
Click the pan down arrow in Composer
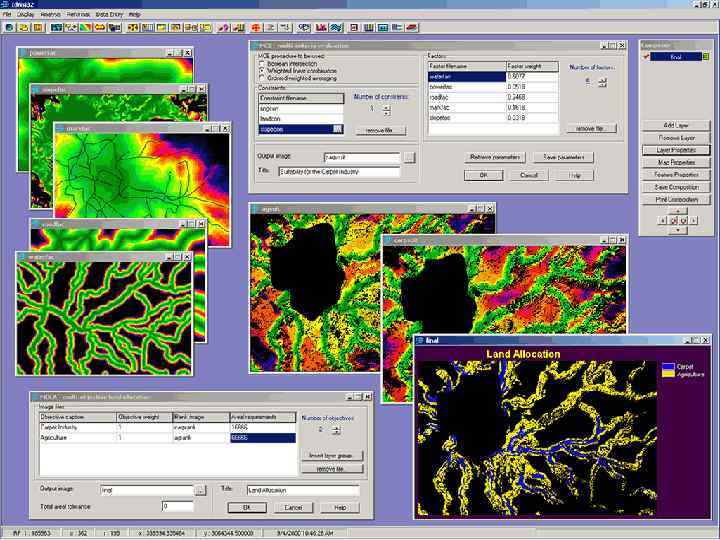[x=678, y=230]
